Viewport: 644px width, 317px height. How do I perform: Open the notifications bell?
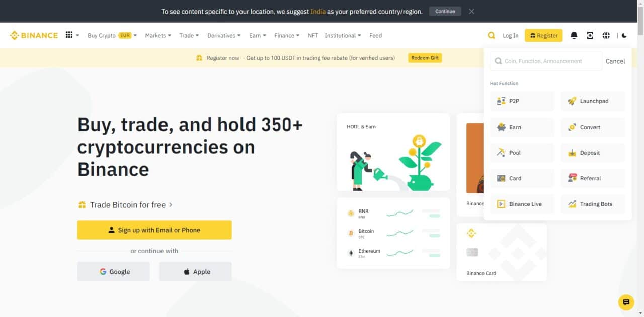click(574, 35)
